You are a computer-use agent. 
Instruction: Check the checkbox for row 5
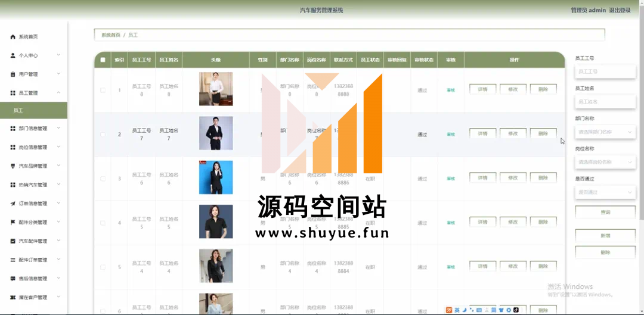point(103,267)
